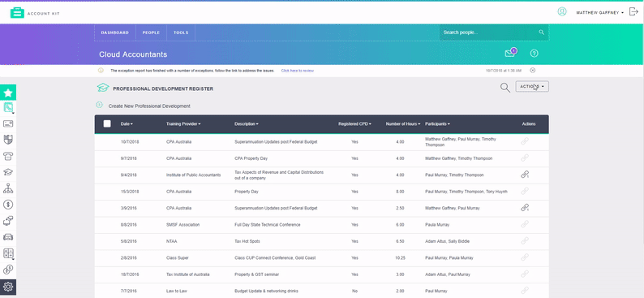Click Create New Professional Development

point(149,106)
